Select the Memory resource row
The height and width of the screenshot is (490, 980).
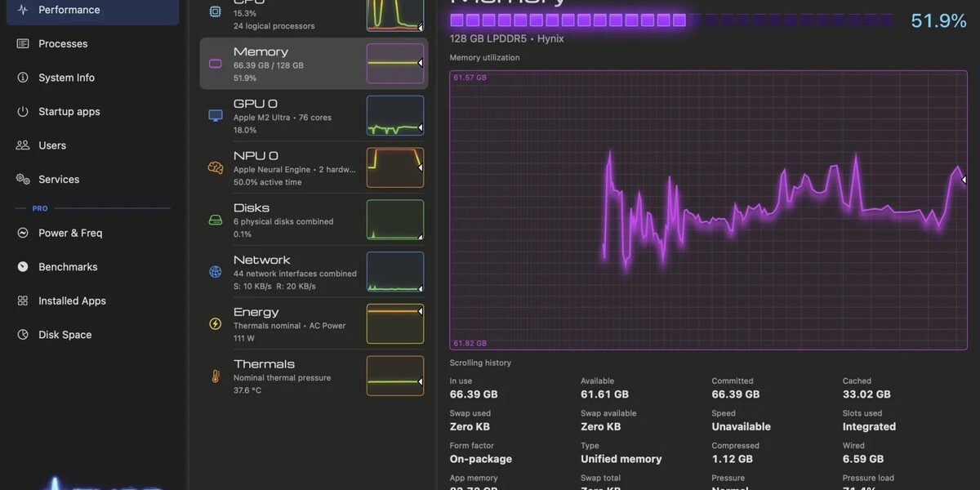click(314, 64)
